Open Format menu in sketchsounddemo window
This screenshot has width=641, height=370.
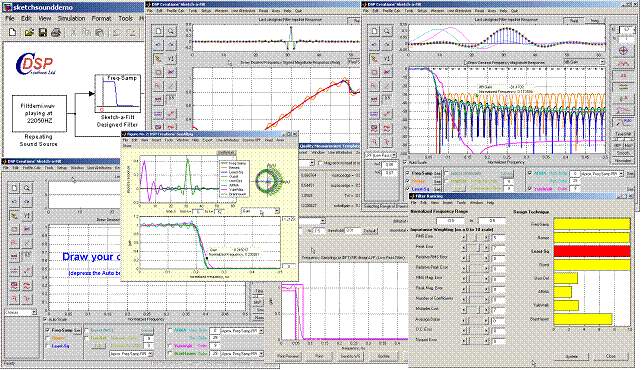[101, 18]
